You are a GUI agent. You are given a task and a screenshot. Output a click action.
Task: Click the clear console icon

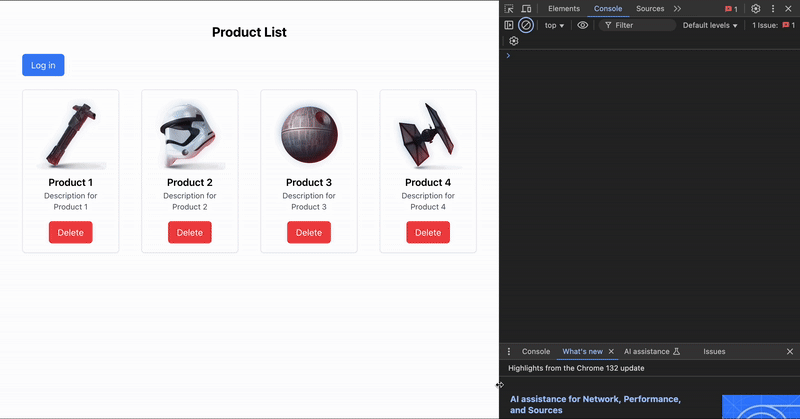[x=526, y=25]
